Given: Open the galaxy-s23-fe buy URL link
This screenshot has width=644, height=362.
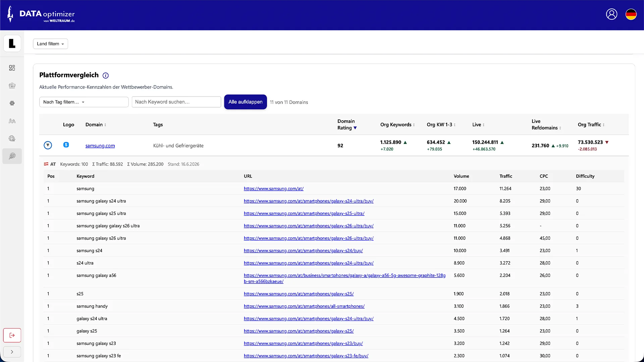Looking at the screenshot, I should click(306, 356).
